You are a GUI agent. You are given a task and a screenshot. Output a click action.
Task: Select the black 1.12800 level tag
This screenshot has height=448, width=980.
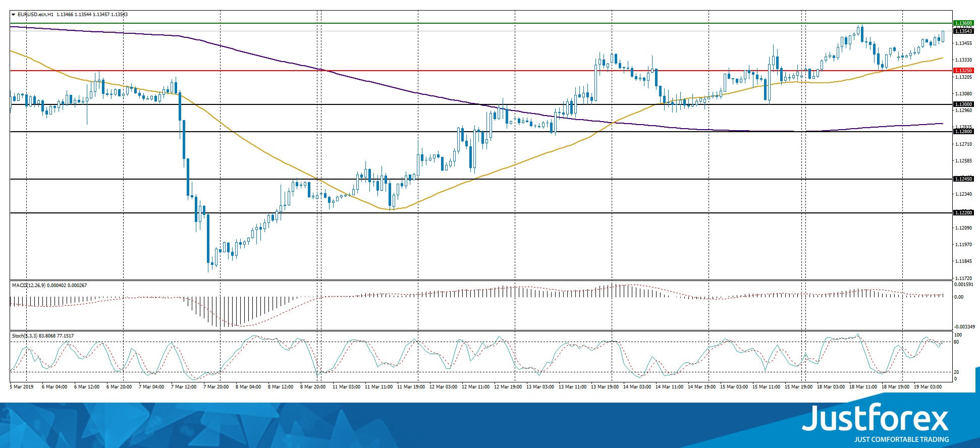pos(963,132)
